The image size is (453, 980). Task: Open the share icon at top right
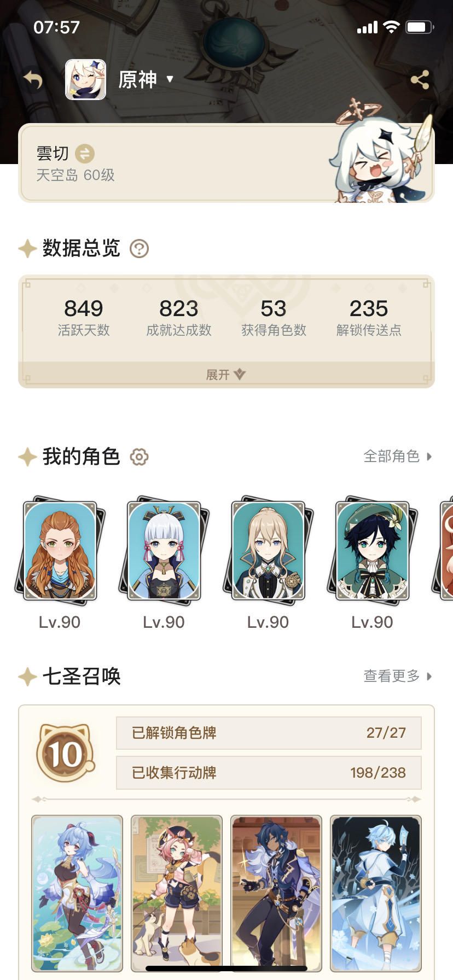[420, 80]
